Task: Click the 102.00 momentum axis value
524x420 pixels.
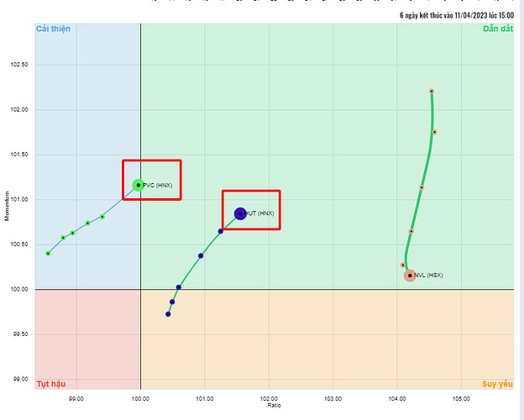Action: click(19, 110)
